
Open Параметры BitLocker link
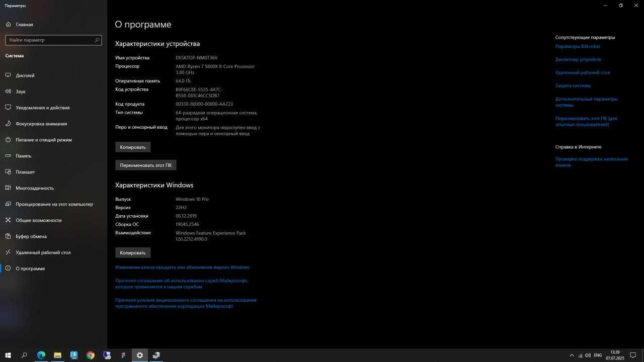pos(578,46)
